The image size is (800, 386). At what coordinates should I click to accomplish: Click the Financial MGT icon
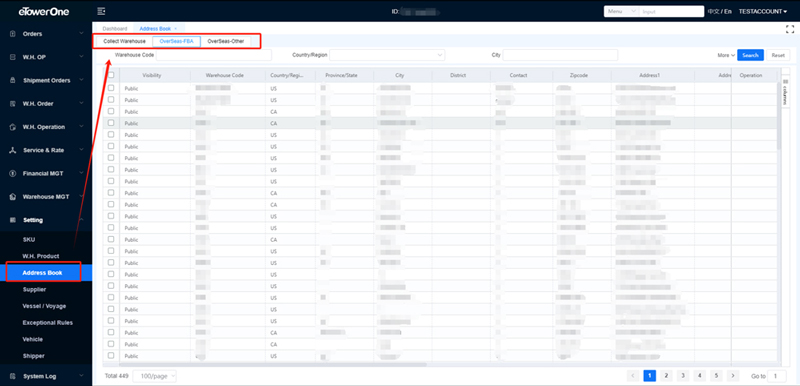[13, 173]
